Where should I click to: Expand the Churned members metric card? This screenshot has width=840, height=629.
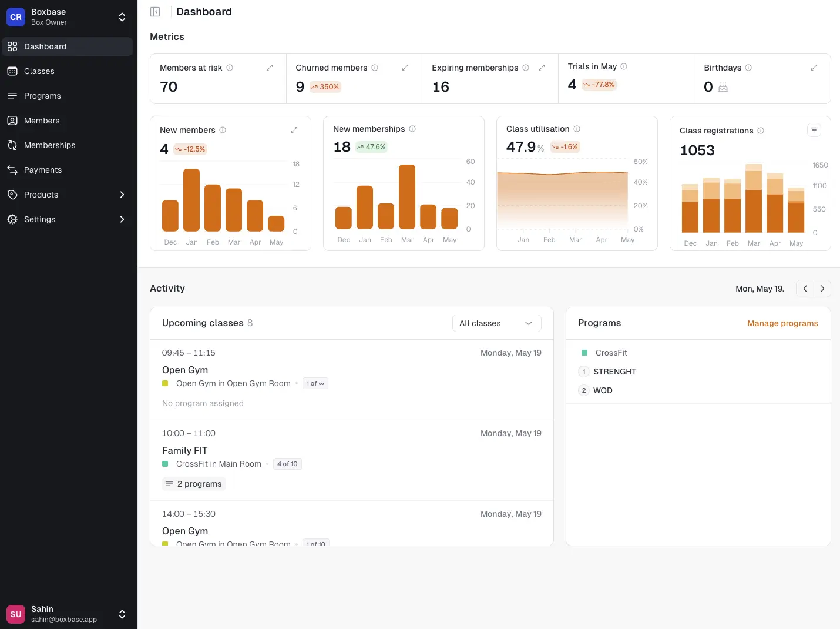click(x=405, y=68)
